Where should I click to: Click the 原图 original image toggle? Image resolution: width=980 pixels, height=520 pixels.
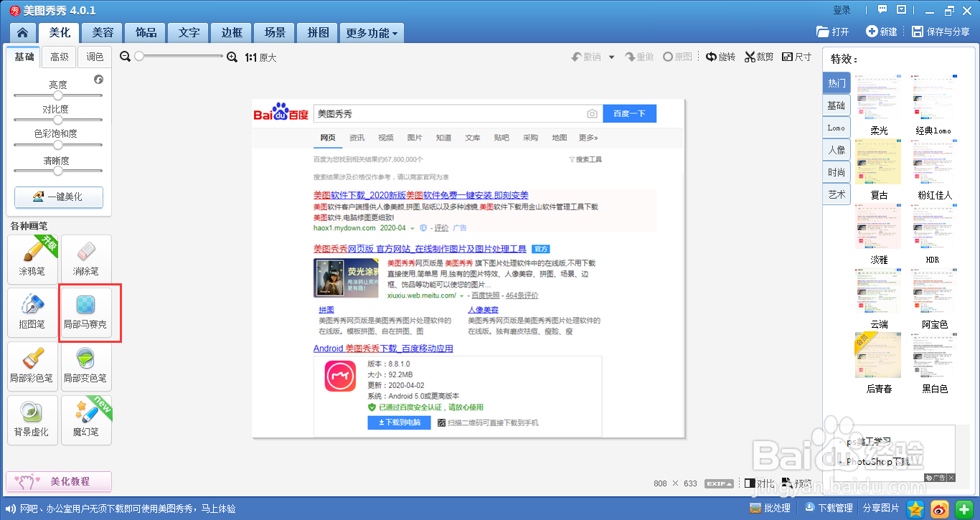677,57
